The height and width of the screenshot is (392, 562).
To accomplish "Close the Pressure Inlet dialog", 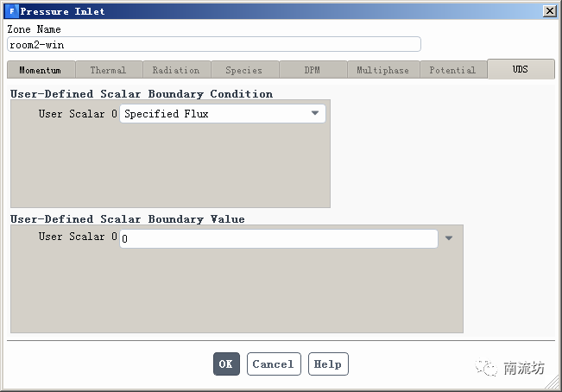I will [x=549, y=11].
